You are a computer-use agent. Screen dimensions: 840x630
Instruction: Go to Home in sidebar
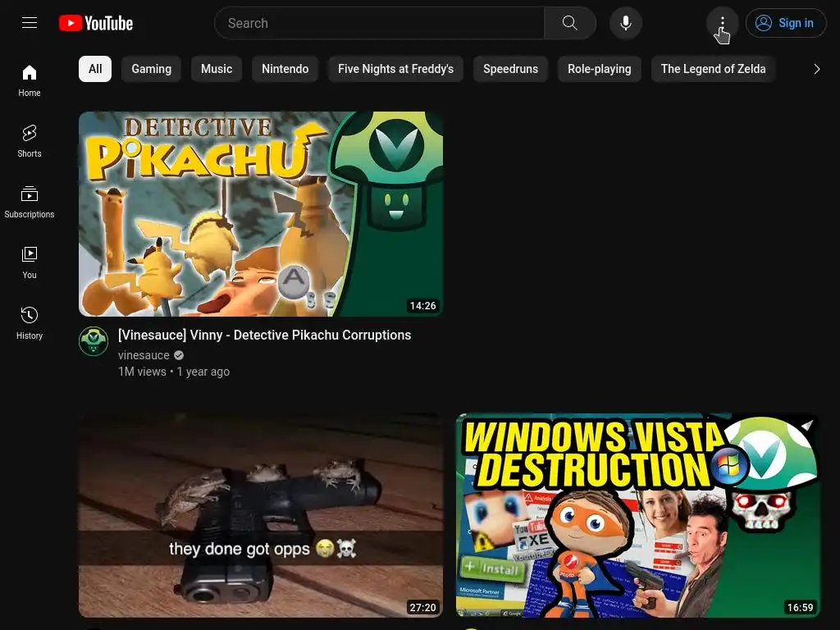(30, 81)
